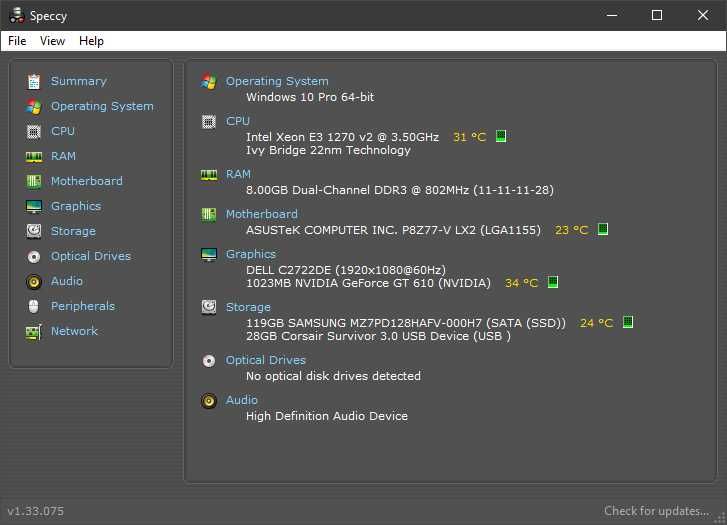Open the View menu
727x525 pixels.
[52, 41]
